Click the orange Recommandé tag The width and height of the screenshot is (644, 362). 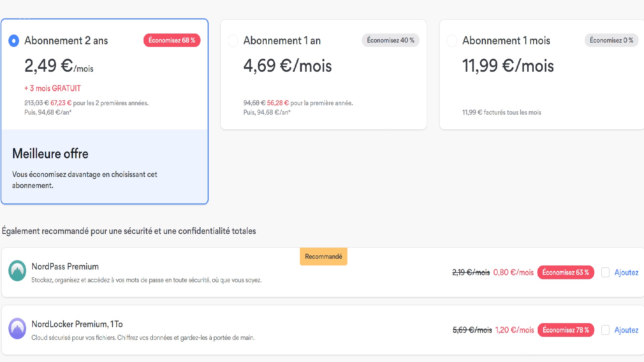[323, 256]
